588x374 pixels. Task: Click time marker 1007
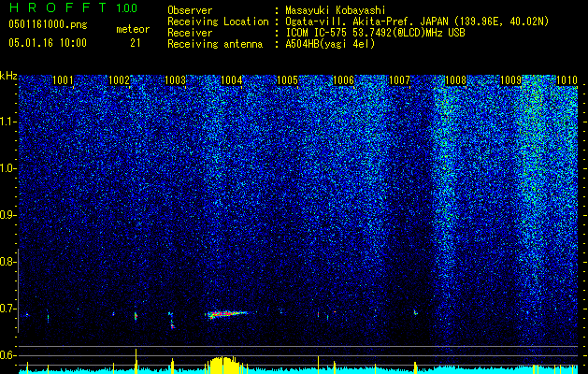tap(400, 80)
